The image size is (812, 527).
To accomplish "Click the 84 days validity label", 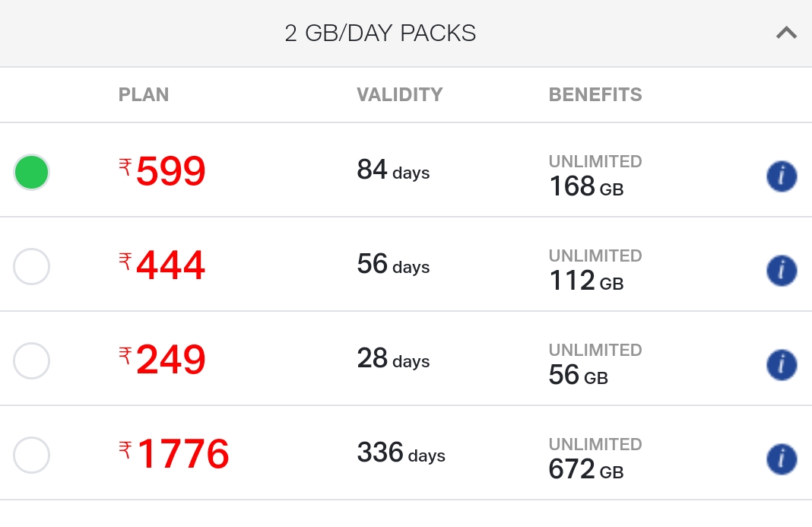I will 392,171.
